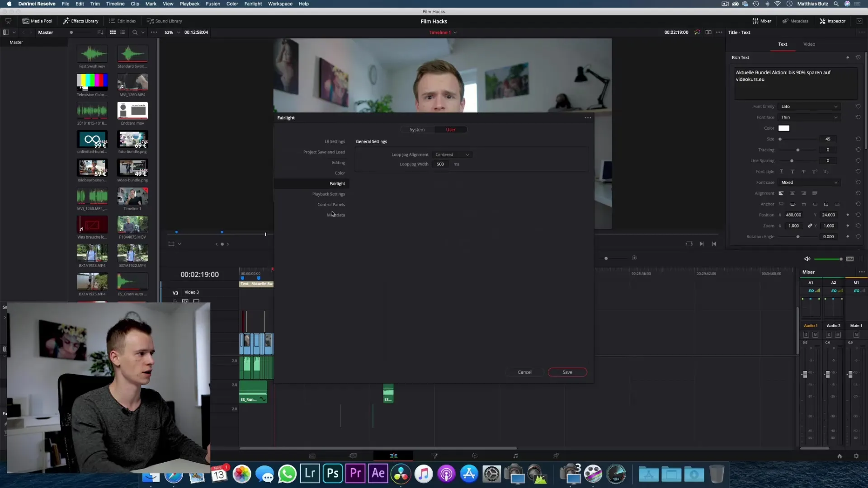Image resolution: width=868 pixels, height=488 pixels.
Task: Toggle the Inspector panel
Action: click(832, 21)
